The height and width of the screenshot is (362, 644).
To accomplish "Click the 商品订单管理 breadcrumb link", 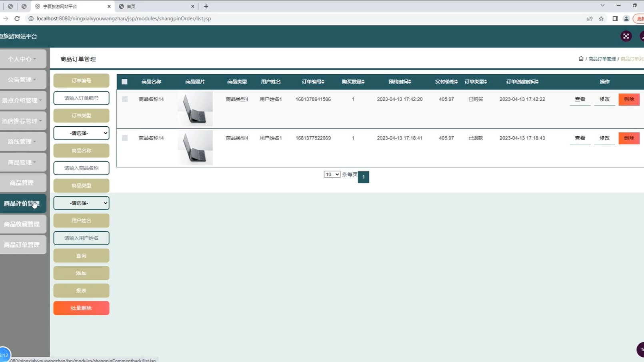I will 602,59.
